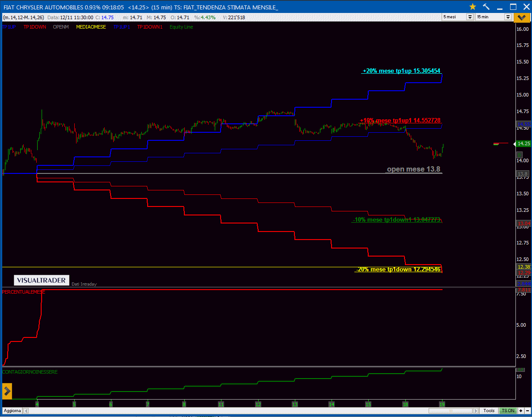This screenshot has width=532, height=417.
Task: Click the '+10% mese tp1up1 14.552728' label
Action: pyautogui.click(x=400, y=120)
